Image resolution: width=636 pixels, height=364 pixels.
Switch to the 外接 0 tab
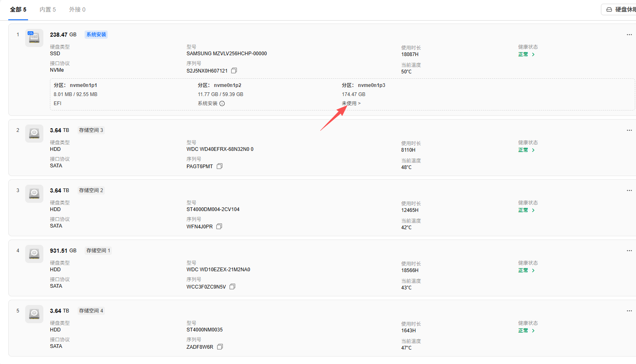pyautogui.click(x=77, y=9)
